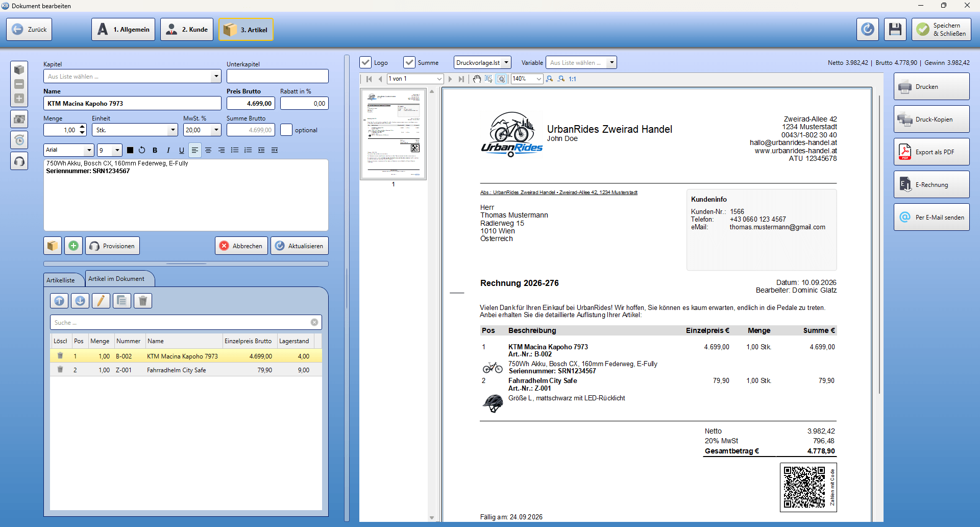Go to step 3. Artikel

pos(246,30)
